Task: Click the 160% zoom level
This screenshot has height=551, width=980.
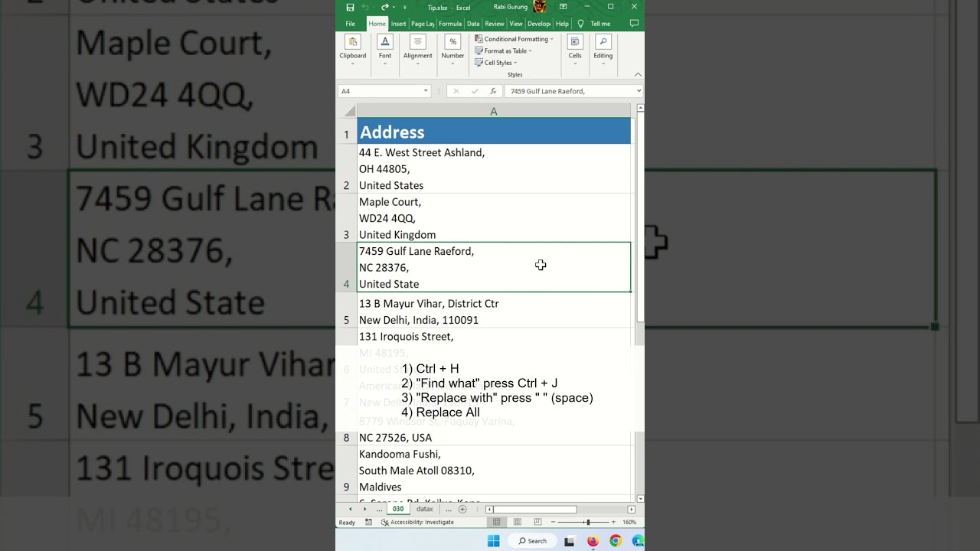Action: (x=629, y=522)
